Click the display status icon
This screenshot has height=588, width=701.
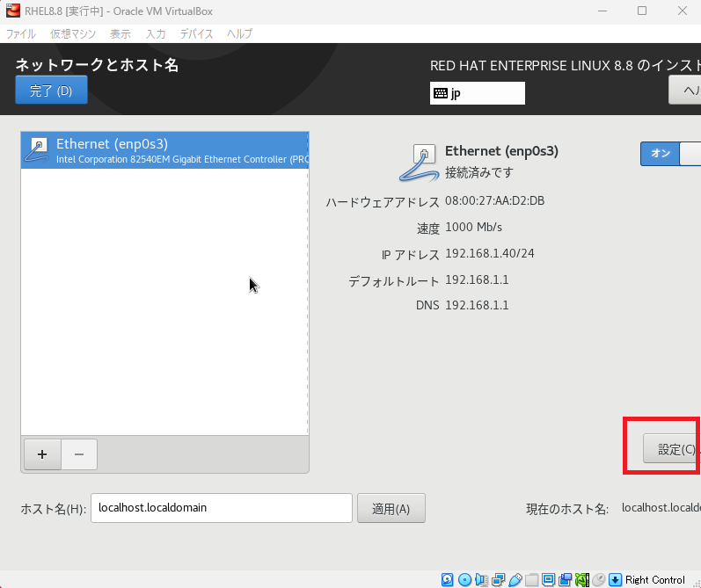click(548, 579)
